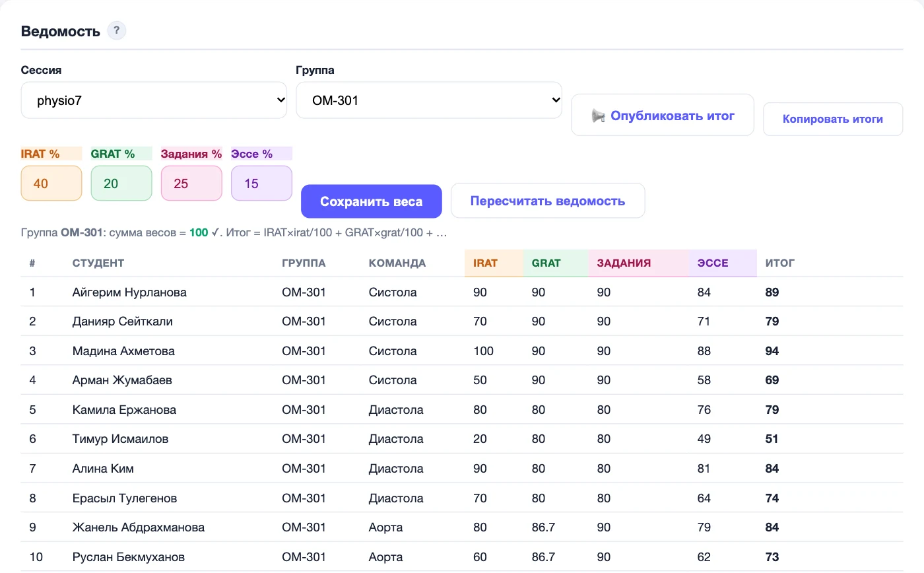This screenshot has width=924, height=573.
Task: Select student Алина Ким
Action: point(103,469)
